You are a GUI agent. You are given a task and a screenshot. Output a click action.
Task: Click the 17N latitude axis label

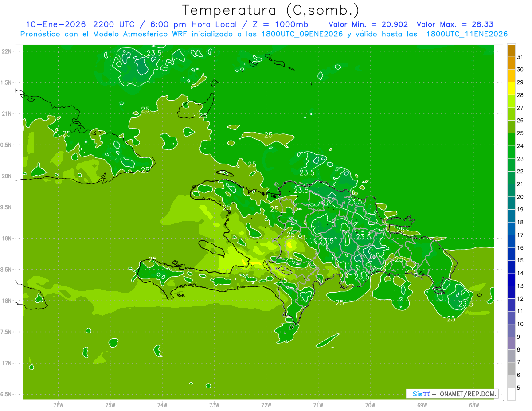(x=7, y=363)
